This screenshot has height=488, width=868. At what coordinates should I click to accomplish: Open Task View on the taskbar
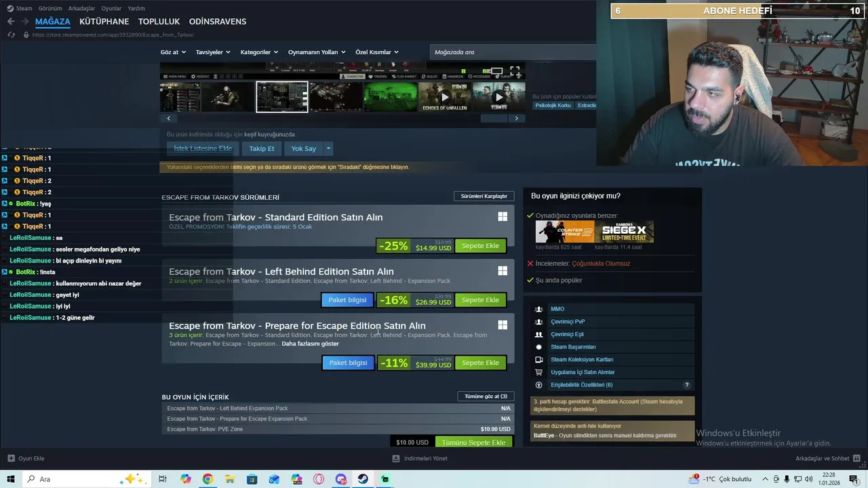(163, 479)
